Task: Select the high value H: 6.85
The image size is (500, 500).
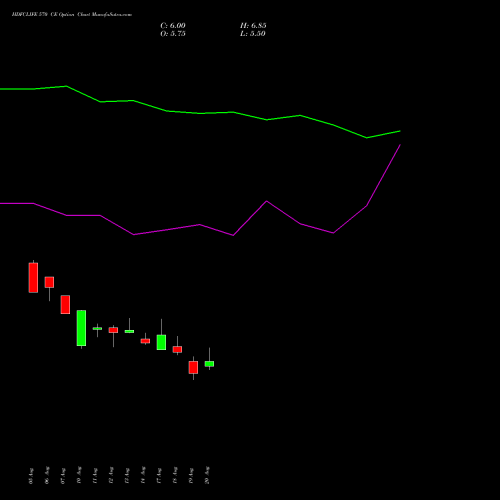Action: click(x=253, y=26)
